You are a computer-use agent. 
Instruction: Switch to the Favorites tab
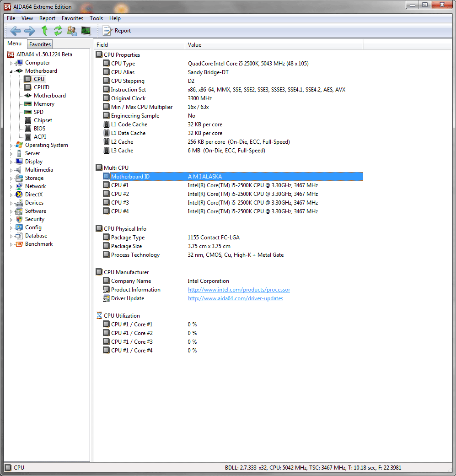pyautogui.click(x=40, y=44)
